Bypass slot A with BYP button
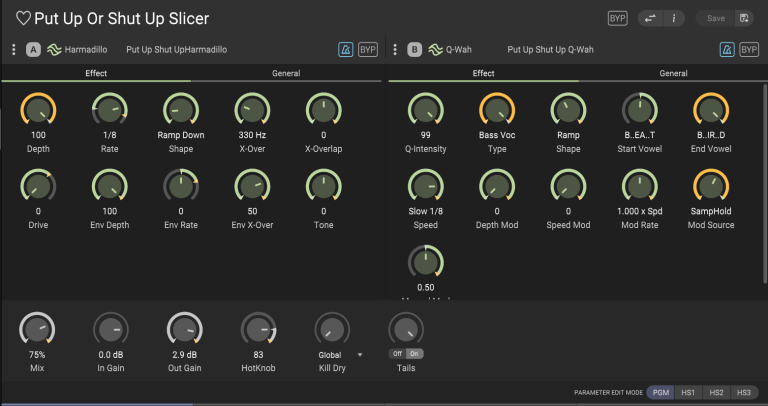 click(367, 49)
